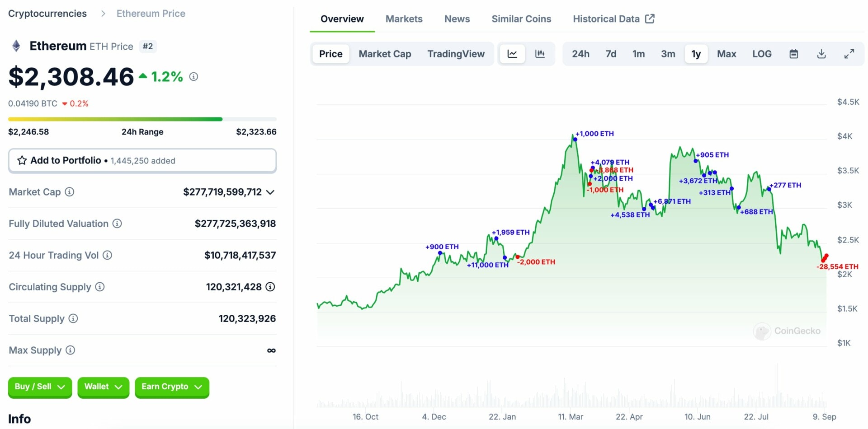Viewport: 868px width, 429px height.
Task: Click Add to Portfolio button
Action: point(142,161)
